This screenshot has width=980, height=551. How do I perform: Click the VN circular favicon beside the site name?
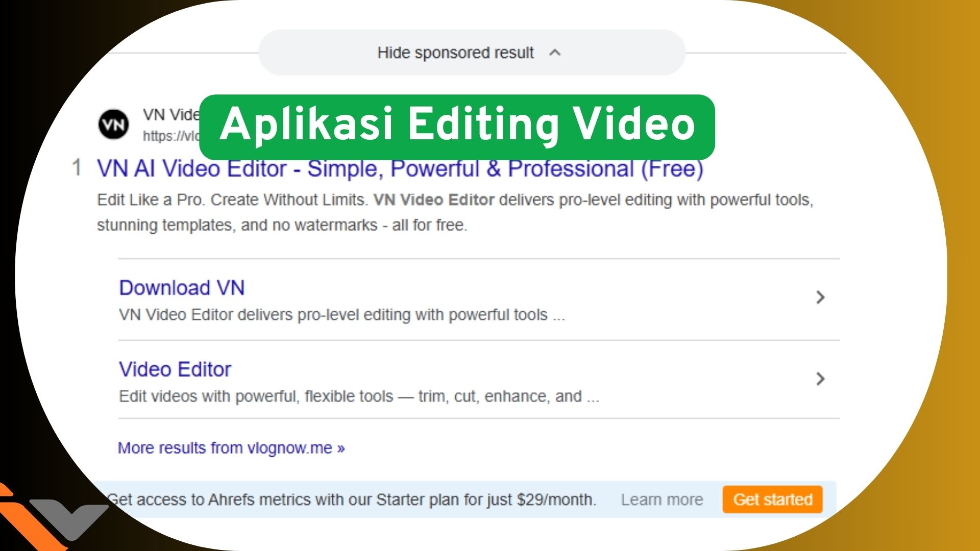click(x=113, y=123)
